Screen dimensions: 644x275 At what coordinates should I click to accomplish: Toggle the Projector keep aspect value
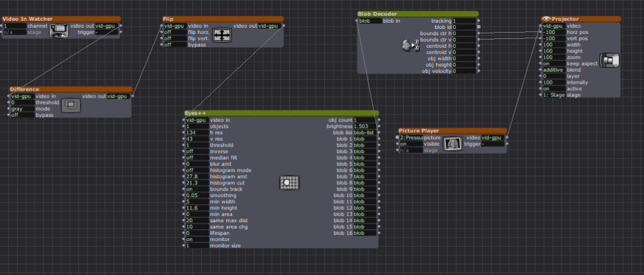[552, 64]
